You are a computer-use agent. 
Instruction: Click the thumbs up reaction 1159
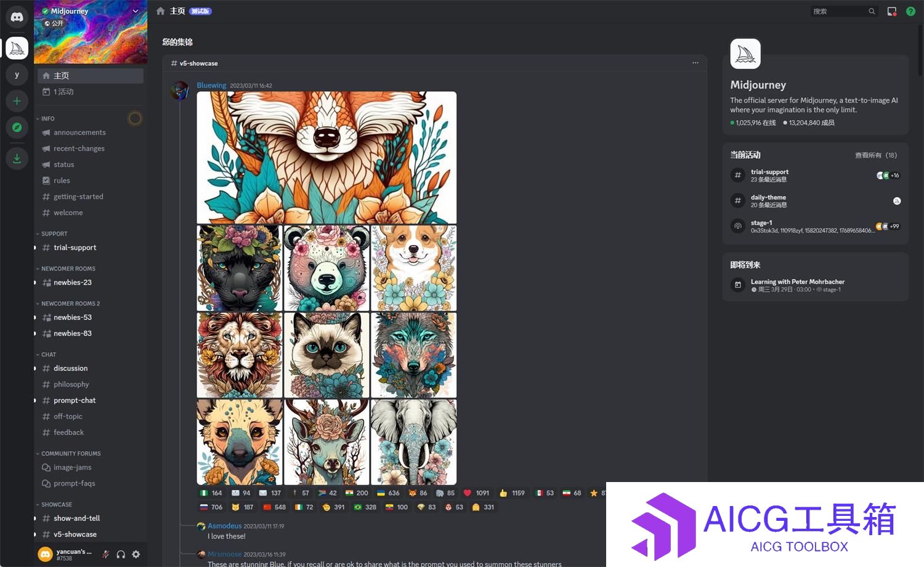pos(512,493)
